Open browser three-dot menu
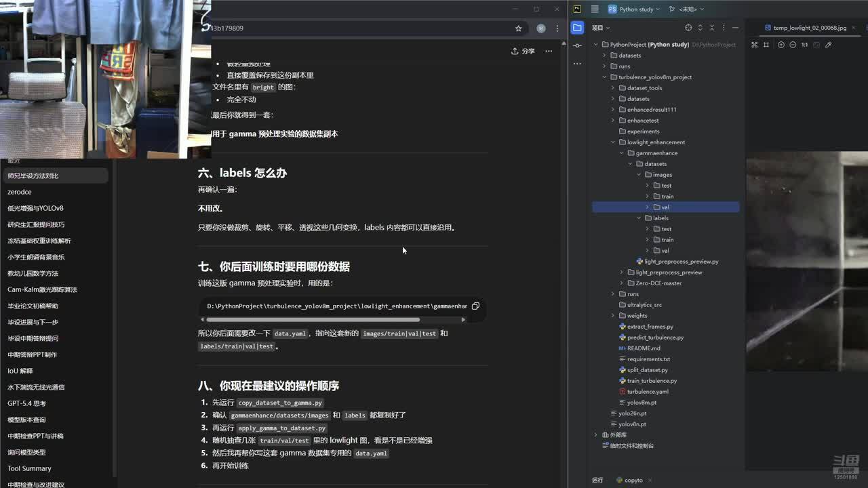The image size is (868, 488). click(557, 28)
